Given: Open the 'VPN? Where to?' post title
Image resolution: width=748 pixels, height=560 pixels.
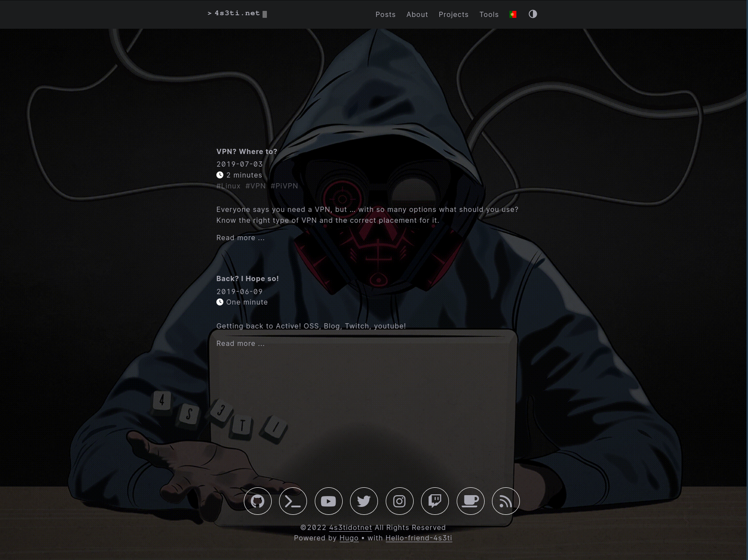Looking at the screenshot, I should (x=247, y=151).
